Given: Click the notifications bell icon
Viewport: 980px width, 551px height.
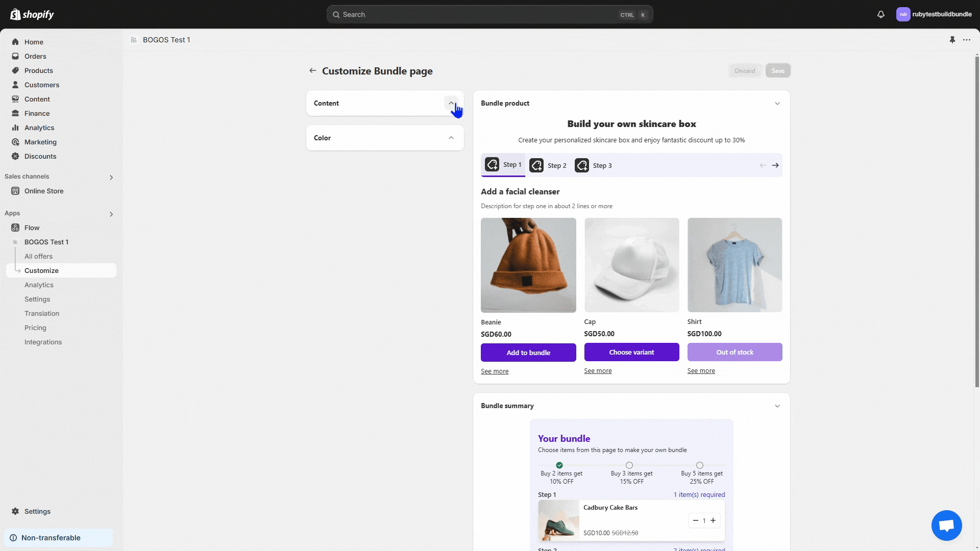Looking at the screenshot, I should coord(880,14).
